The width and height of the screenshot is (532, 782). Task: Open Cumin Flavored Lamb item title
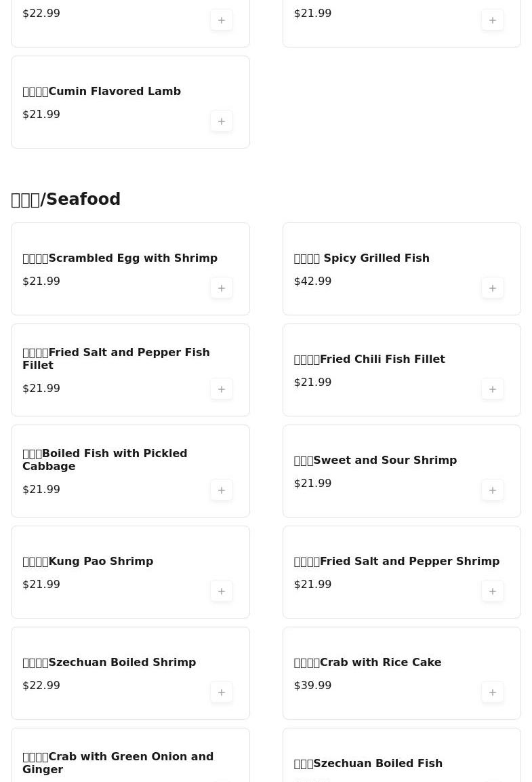(102, 92)
